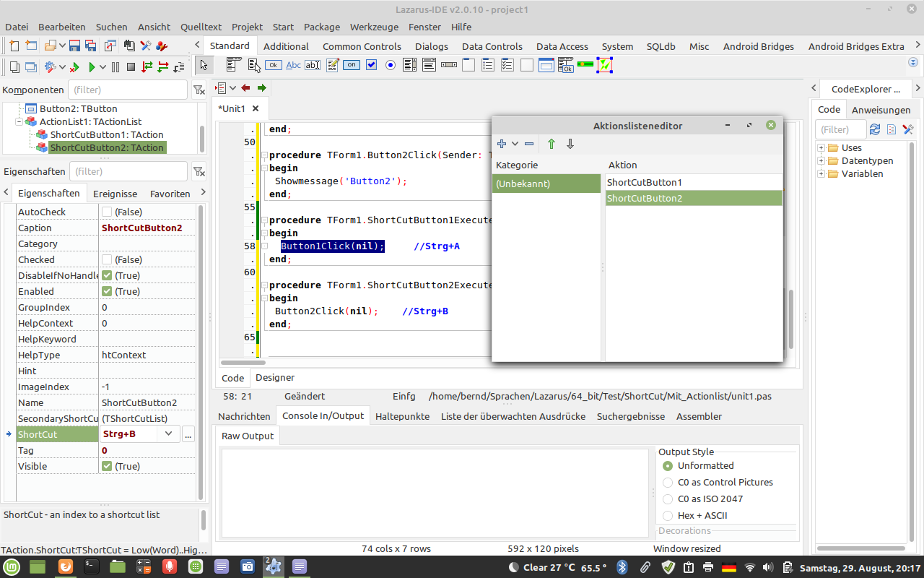Screen dimensions: 924x578
Task: Click the Step Into icon
Action: (147, 67)
